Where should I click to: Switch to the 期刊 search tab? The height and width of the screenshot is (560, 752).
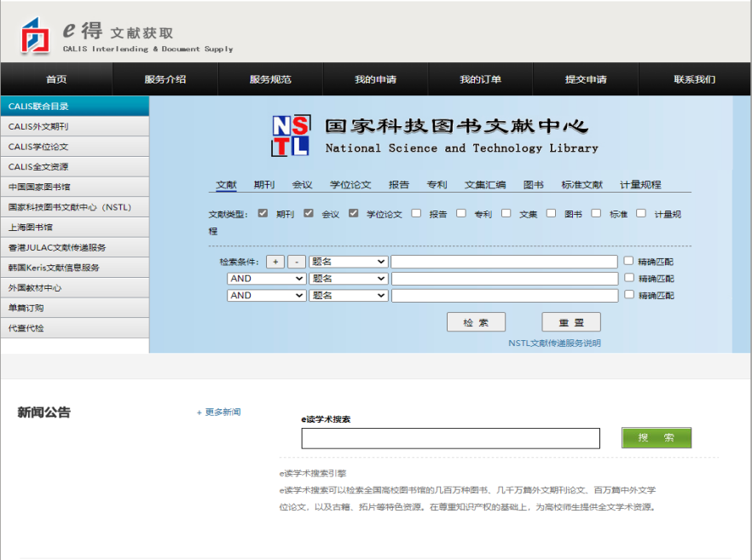(264, 185)
